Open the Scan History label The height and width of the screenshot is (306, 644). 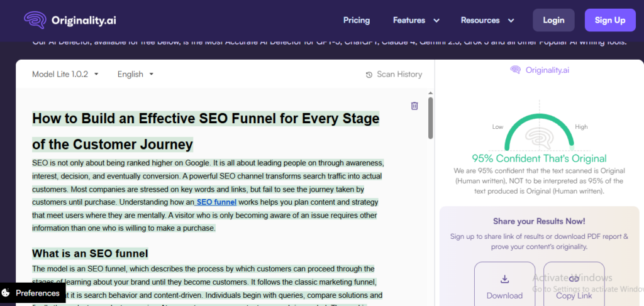(399, 74)
